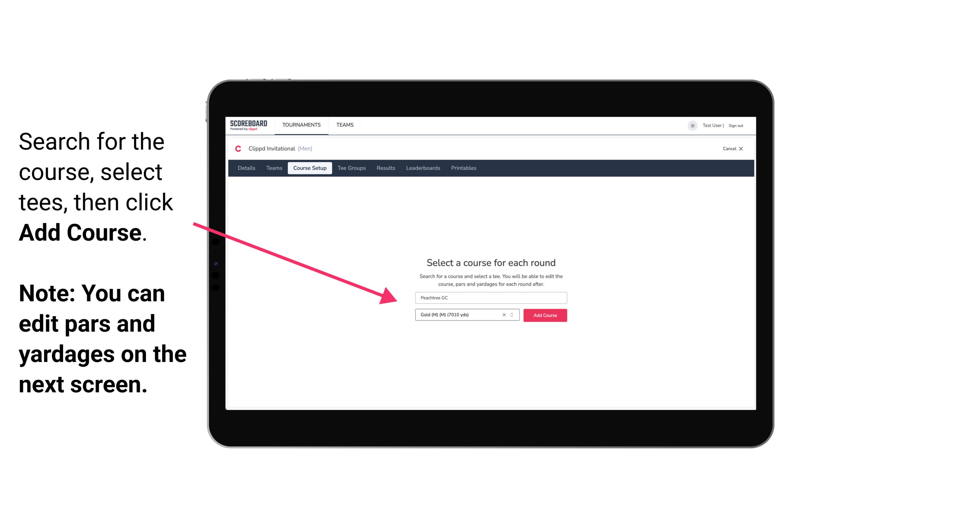The height and width of the screenshot is (527, 980).
Task: Click the Course Setup tab
Action: pos(310,168)
